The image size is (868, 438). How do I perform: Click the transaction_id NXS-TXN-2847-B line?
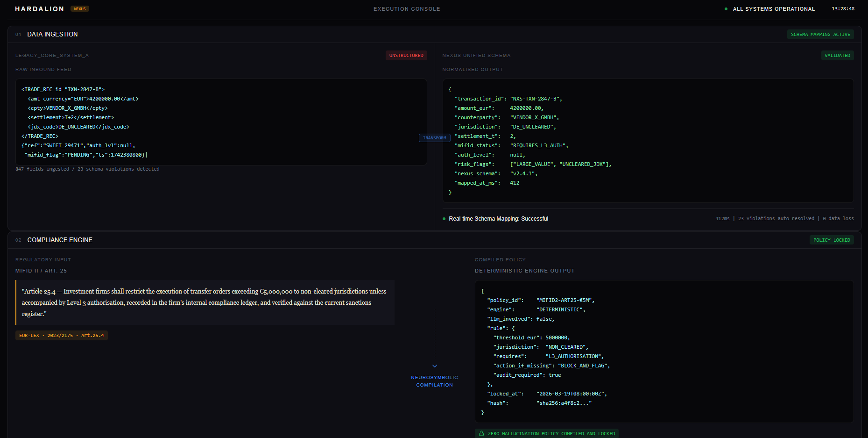point(508,99)
